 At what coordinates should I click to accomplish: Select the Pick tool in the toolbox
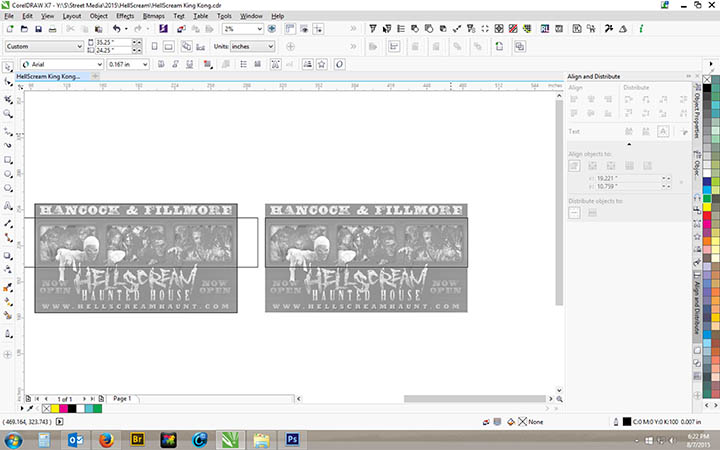coord(8,68)
